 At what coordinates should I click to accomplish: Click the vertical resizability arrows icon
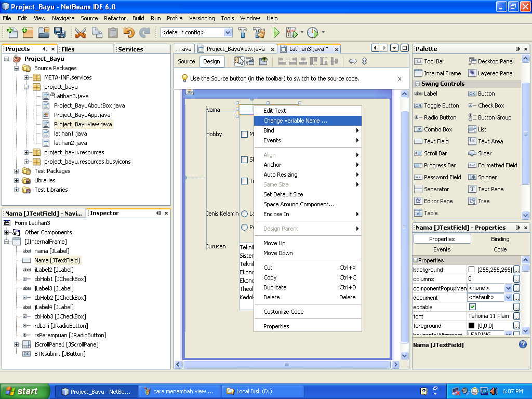coord(364,61)
